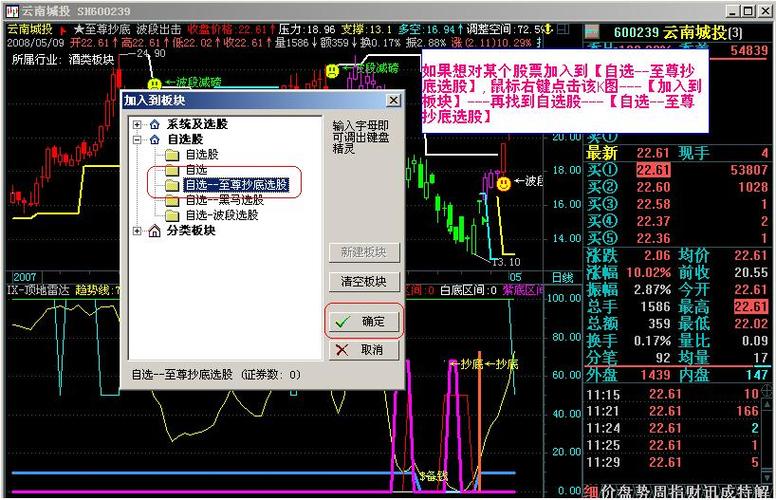Click the 日线 period label
Screen dimensions: 776x500
[562, 278]
